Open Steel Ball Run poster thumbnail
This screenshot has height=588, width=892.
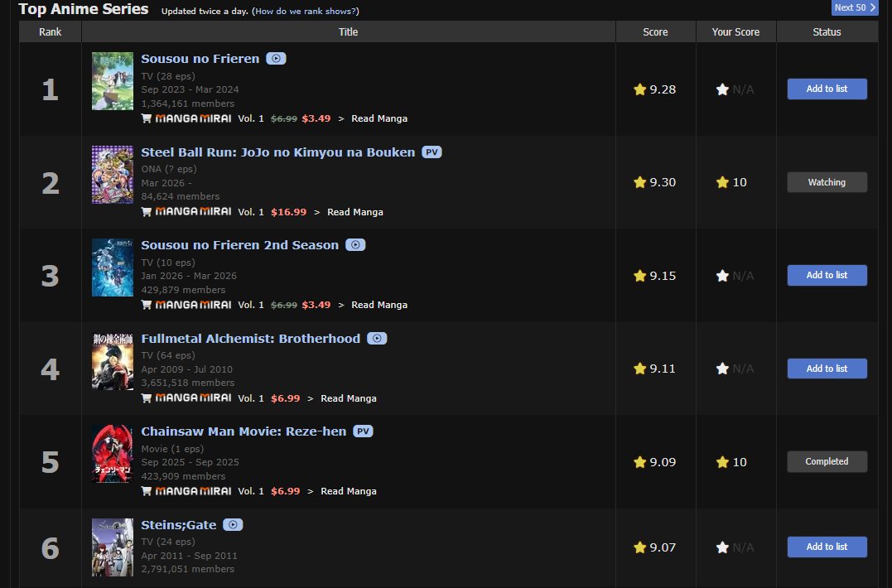[113, 175]
